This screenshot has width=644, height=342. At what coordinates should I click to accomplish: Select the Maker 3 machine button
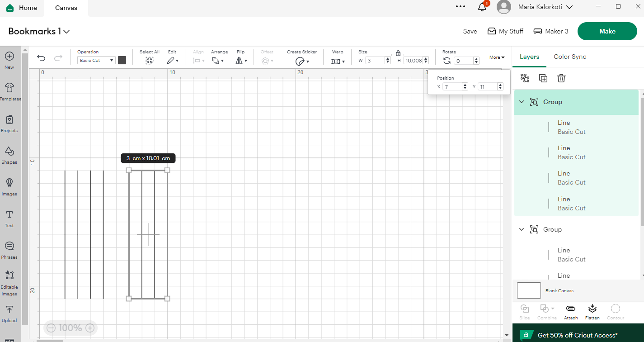[x=551, y=31]
